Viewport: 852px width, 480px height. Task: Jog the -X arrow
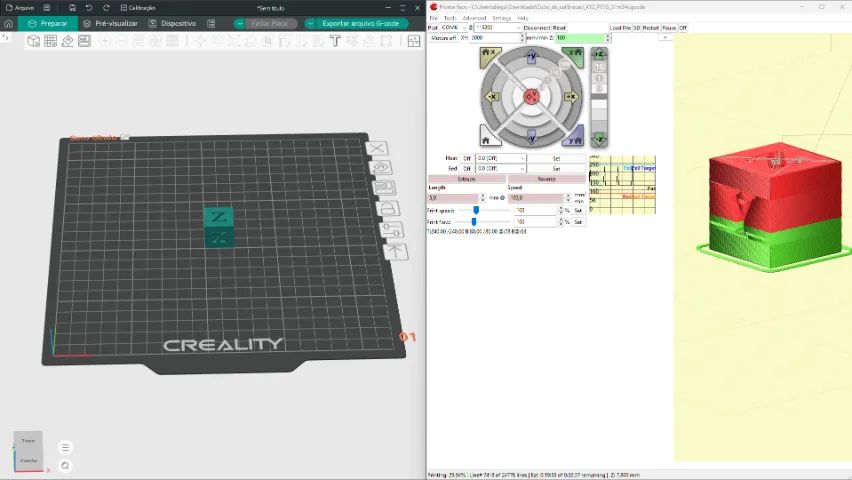coord(491,97)
